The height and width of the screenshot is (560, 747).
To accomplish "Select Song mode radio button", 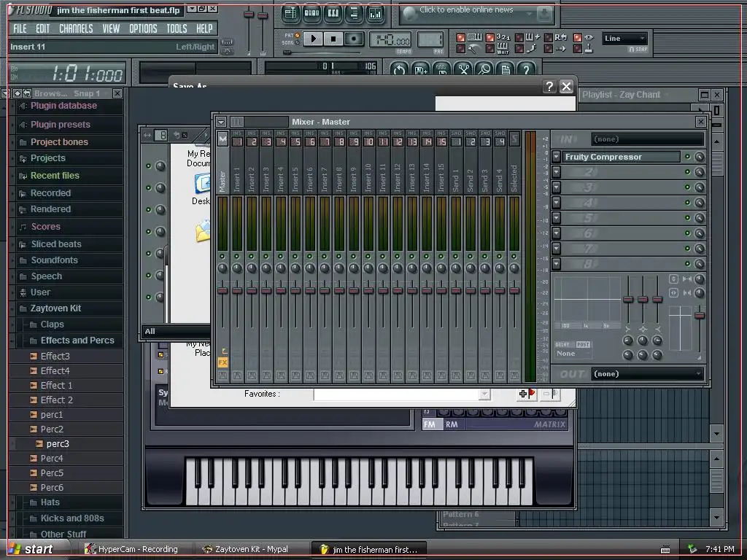I will coord(298,42).
